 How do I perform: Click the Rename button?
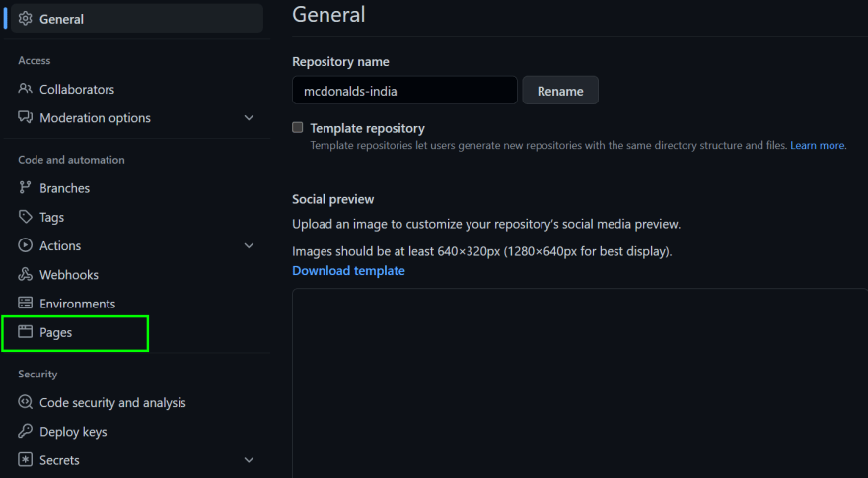pyautogui.click(x=560, y=90)
